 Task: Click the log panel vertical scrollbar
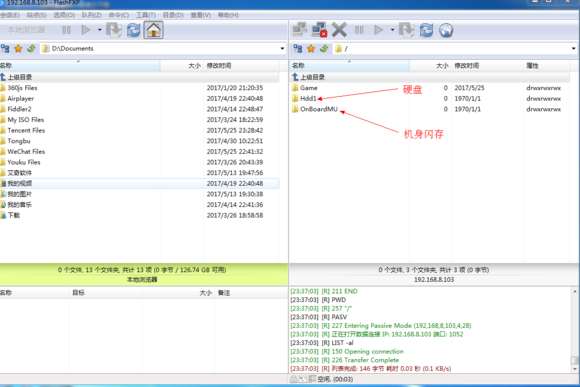pos(575,330)
